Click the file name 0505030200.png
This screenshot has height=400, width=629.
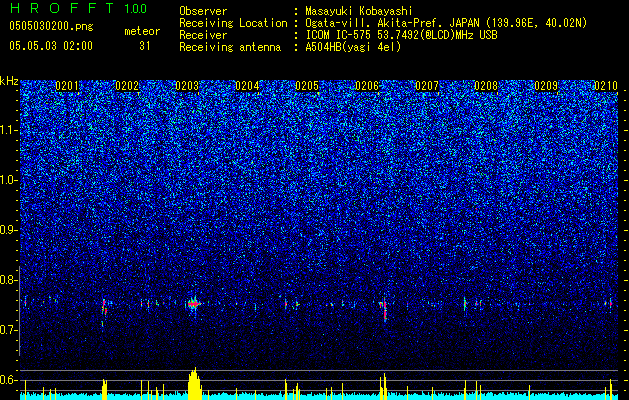pos(51,27)
